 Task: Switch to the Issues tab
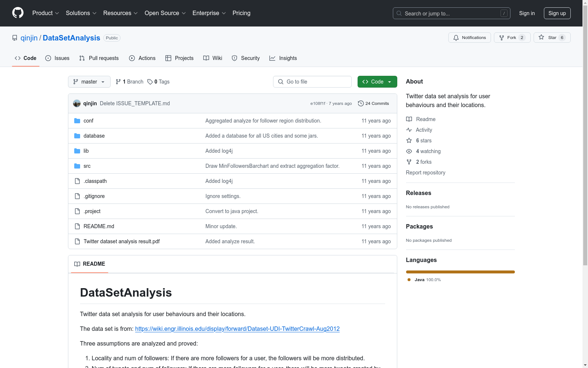tap(57, 58)
